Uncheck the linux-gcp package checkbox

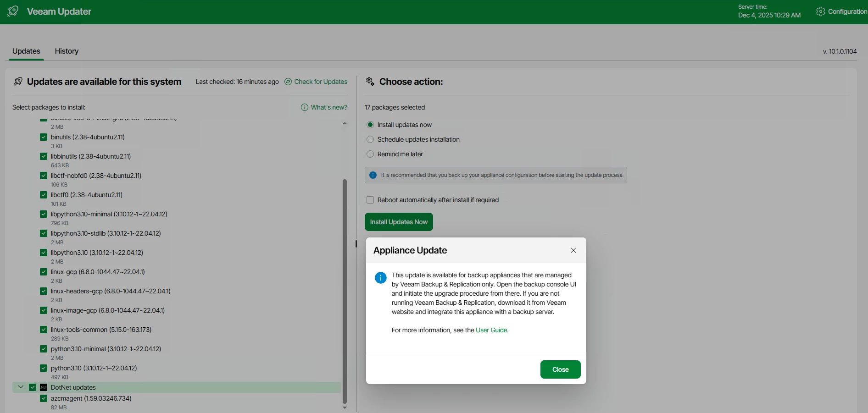click(44, 272)
